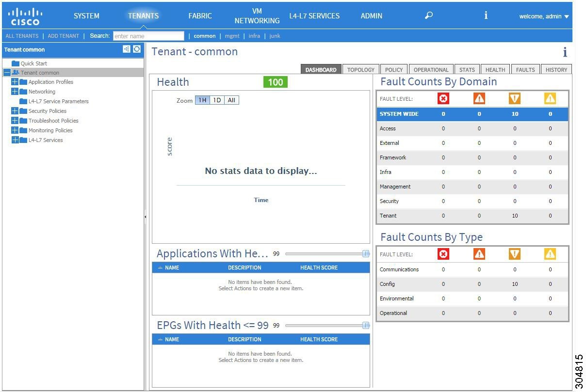This screenshot has width=587, height=392.
Task: Click minor fault icon in Fault Counts By Type
Action: pos(515,254)
